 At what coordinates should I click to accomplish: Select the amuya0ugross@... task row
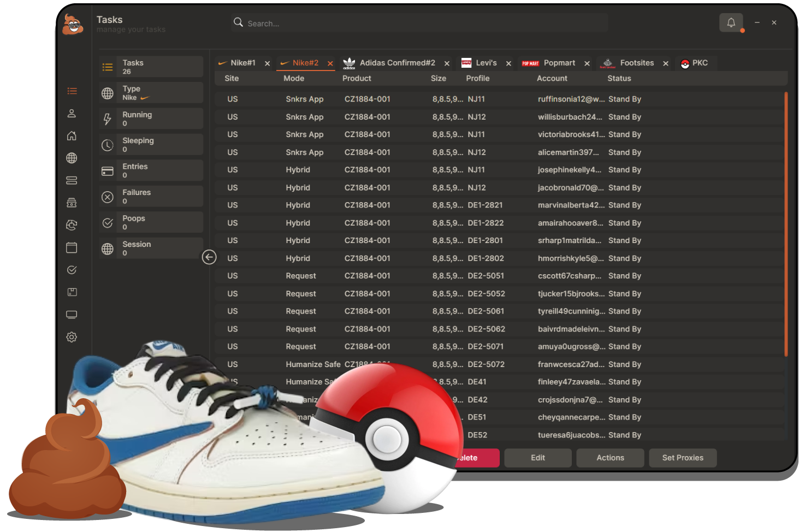[x=499, y=346]
